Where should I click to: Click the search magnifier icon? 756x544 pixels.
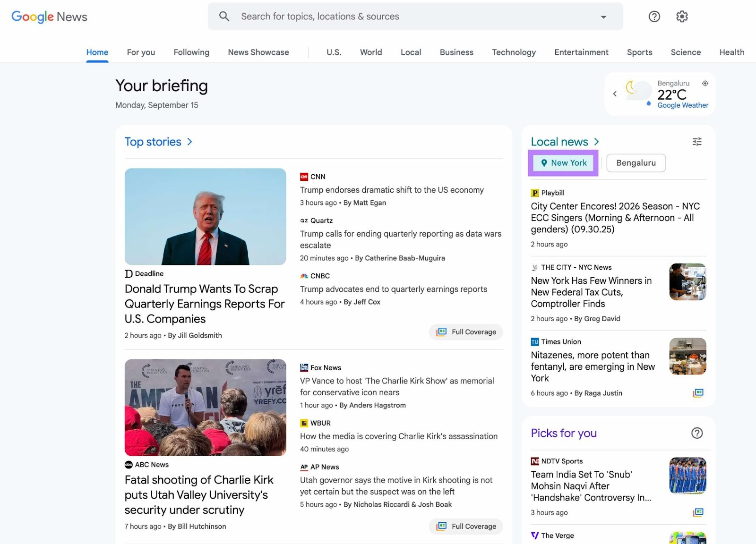(x=224, y=16)
